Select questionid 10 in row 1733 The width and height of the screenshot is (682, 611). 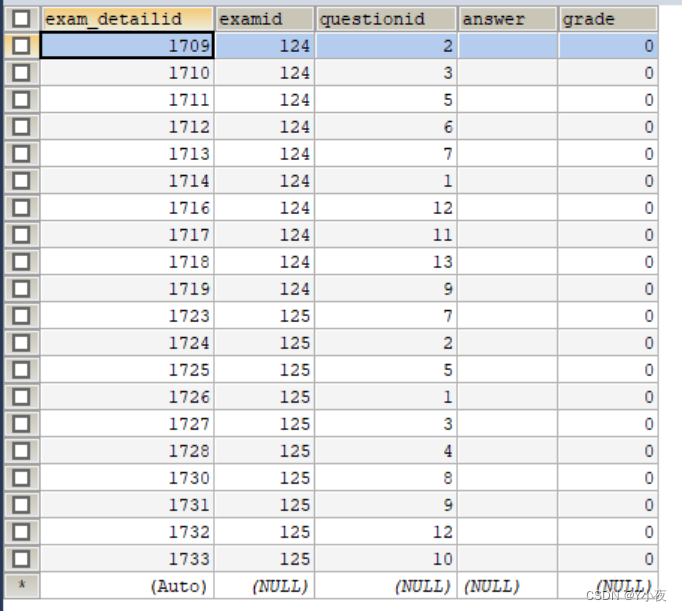tap(386, 559)
